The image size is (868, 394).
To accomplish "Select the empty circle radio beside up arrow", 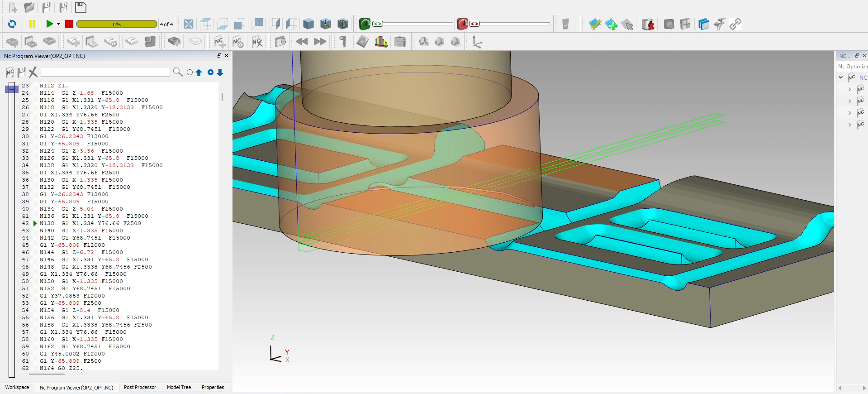I will click(190, 72).
